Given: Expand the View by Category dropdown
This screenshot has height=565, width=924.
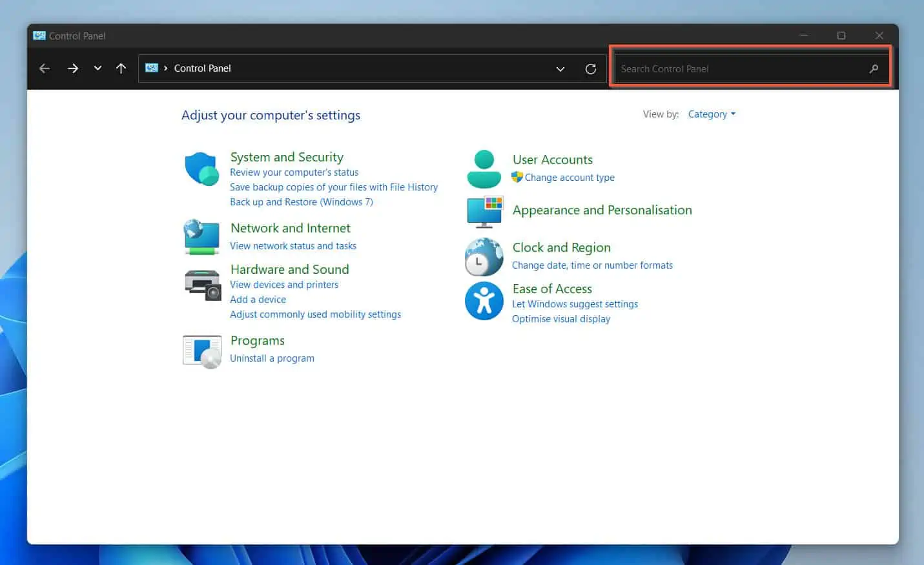Looking at the screenshot, I should click(711, 114).
